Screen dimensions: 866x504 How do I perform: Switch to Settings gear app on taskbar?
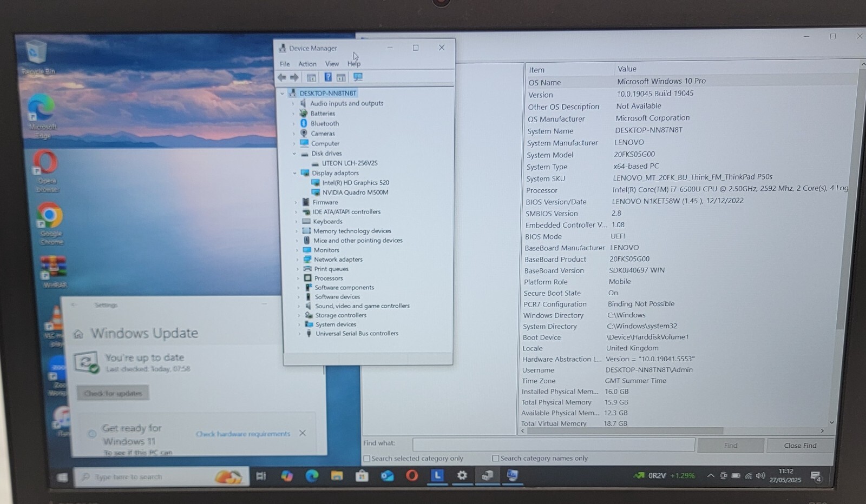click(x=462, y=475)
